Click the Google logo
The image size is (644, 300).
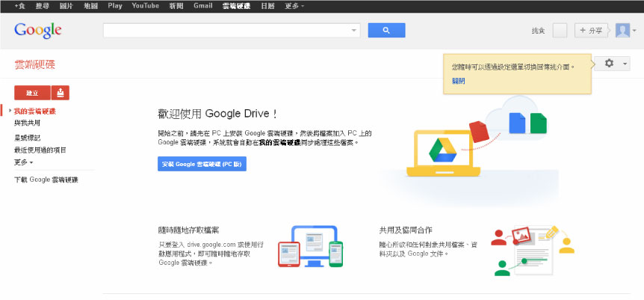38,31
